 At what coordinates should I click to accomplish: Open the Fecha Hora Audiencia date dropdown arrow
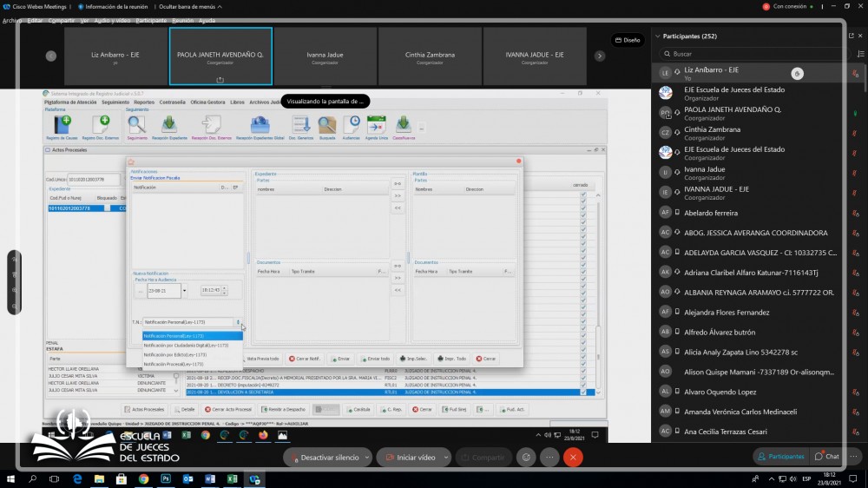point(184,291)
